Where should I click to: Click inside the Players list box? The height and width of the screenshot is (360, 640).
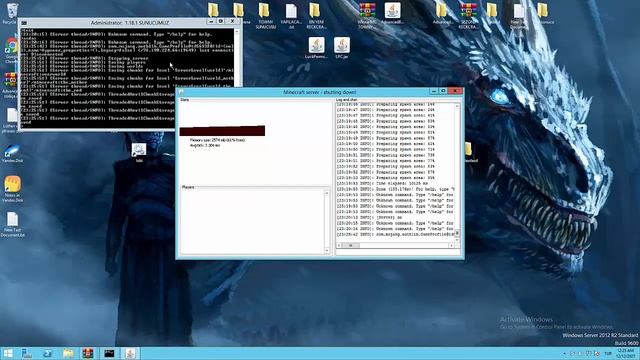(x=252, y=222)
